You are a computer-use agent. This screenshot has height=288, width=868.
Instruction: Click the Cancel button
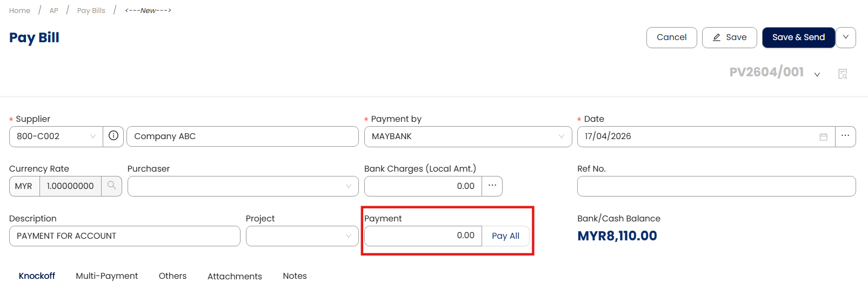point(671,37)
